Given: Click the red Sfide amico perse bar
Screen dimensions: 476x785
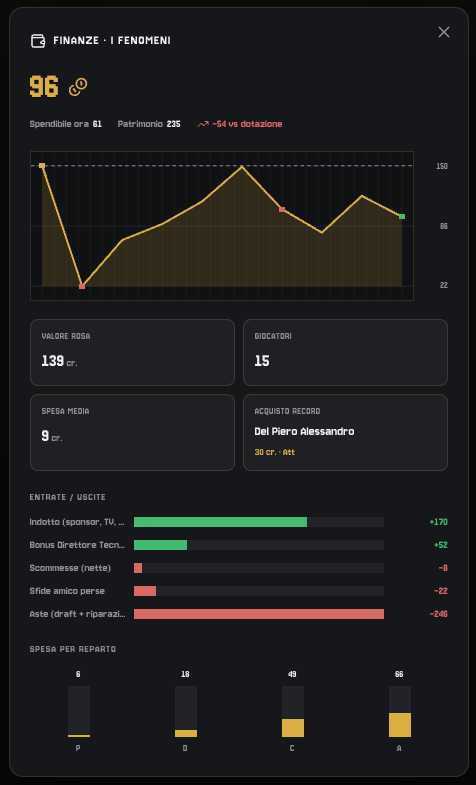Looking at the screenshot, I should [x=145, y=591].
